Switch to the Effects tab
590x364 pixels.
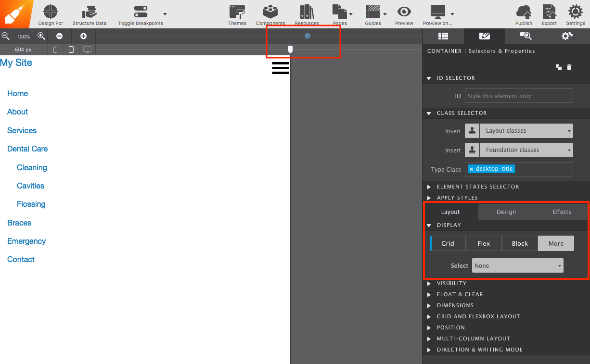pos(562,212)
